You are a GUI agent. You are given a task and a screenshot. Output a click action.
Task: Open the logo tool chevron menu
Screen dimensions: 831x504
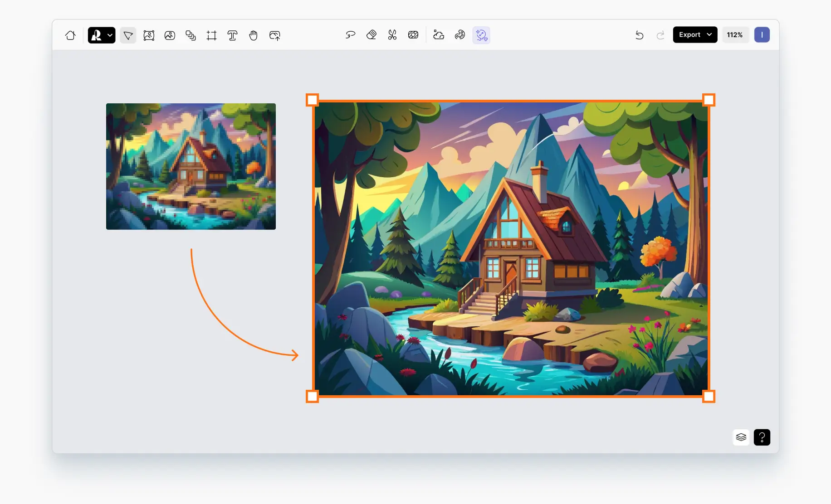tap(109, 35)
